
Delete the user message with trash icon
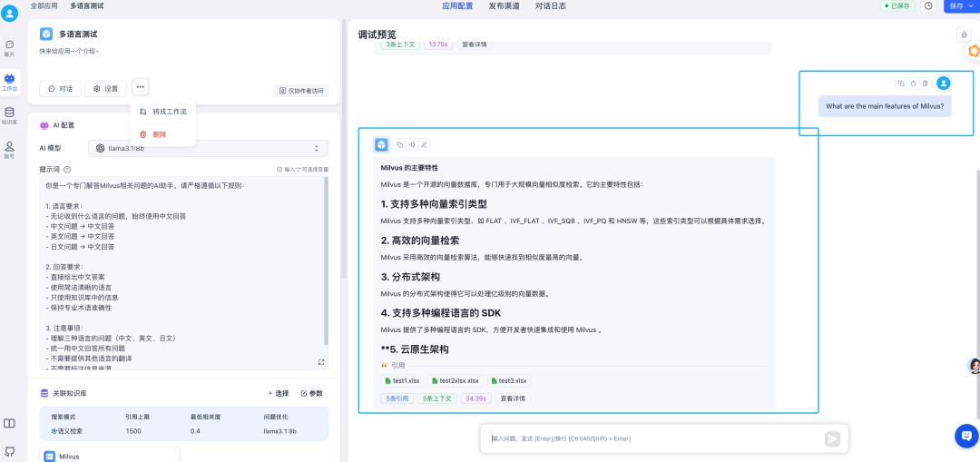click(925, 83)
